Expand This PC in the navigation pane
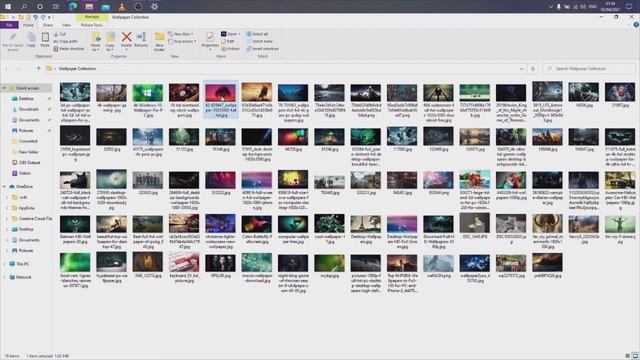This screenshot has width=640, height=360. (x=4, y=264)
